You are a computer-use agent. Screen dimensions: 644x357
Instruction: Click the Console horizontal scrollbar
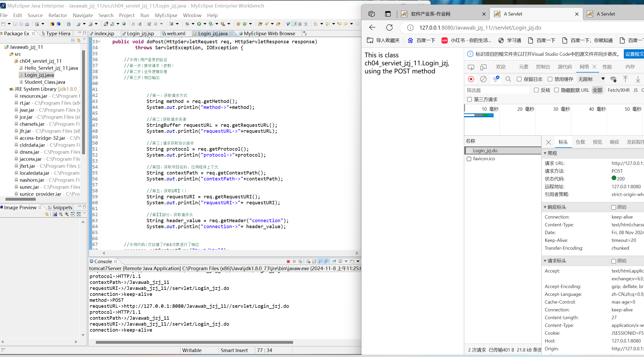(194, 342)
